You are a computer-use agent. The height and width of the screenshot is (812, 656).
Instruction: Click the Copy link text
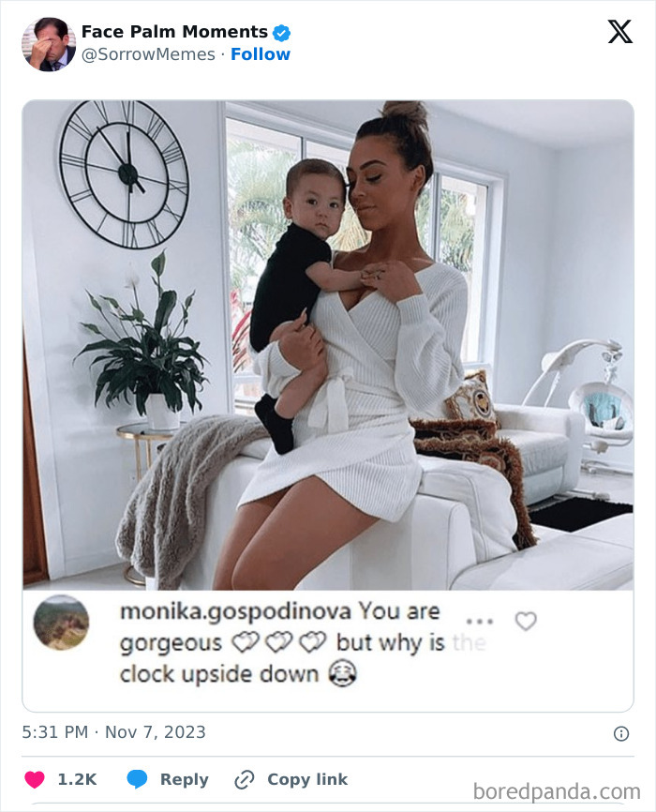[307, 779]
